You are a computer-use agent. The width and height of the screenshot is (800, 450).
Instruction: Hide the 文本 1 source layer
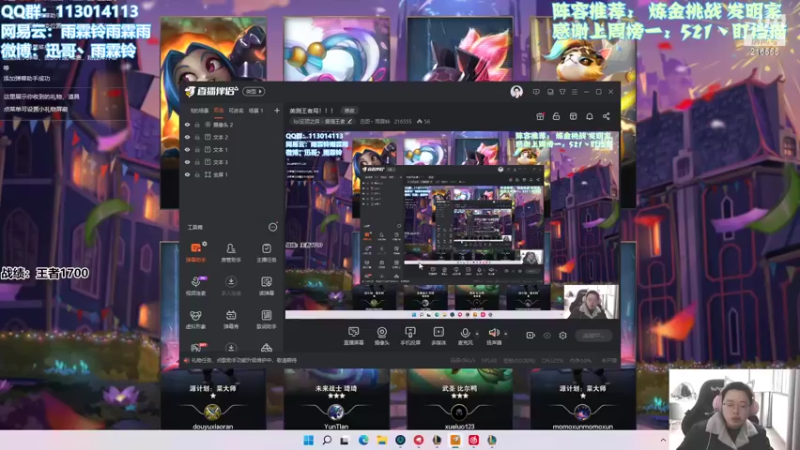click(x=187, y=149)
